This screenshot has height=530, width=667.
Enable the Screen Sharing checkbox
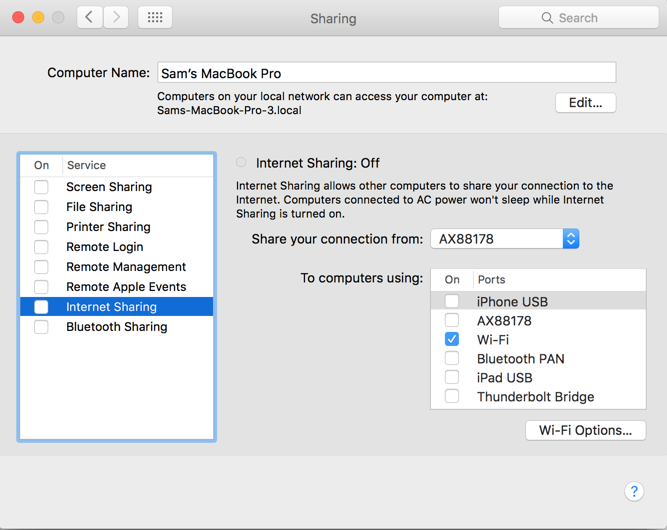point(41,187)
